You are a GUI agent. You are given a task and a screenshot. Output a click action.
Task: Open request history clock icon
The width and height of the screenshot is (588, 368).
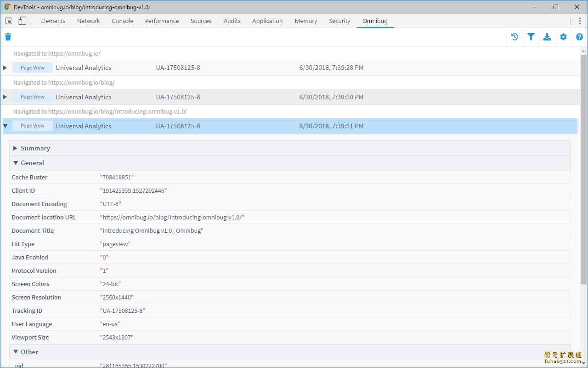pos(514,37)
